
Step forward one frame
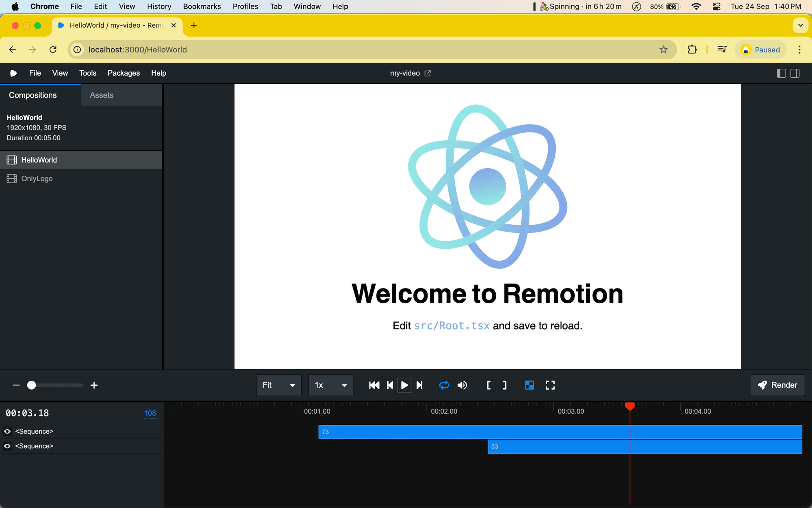[419, 385]
